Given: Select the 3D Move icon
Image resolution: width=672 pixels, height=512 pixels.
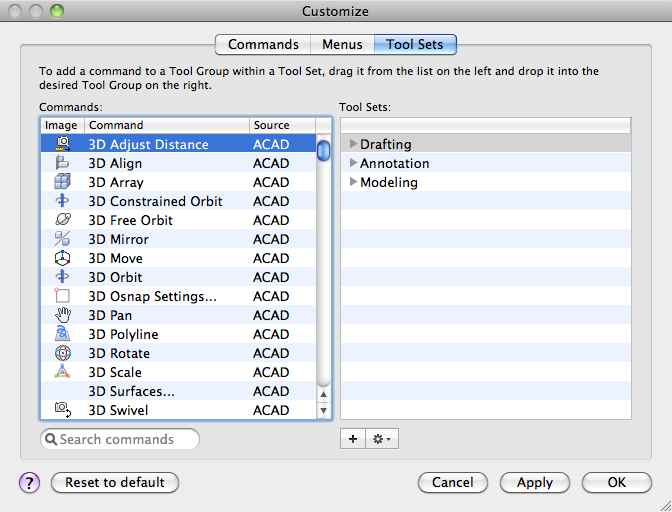Looking at the screenshot, I should tap(62, 258).
